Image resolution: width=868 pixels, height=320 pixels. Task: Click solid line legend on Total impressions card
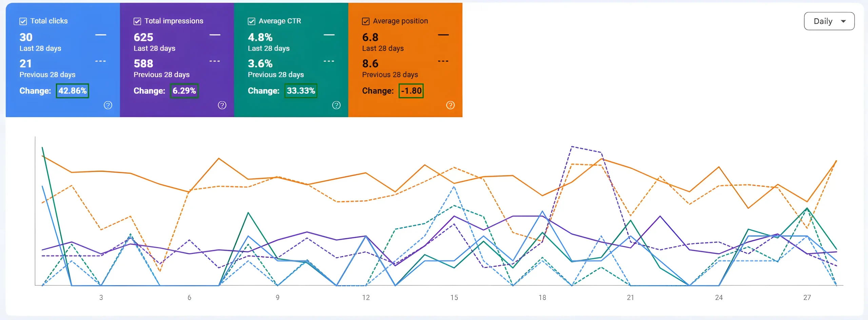pyautogui.click(x=215, y=35)
